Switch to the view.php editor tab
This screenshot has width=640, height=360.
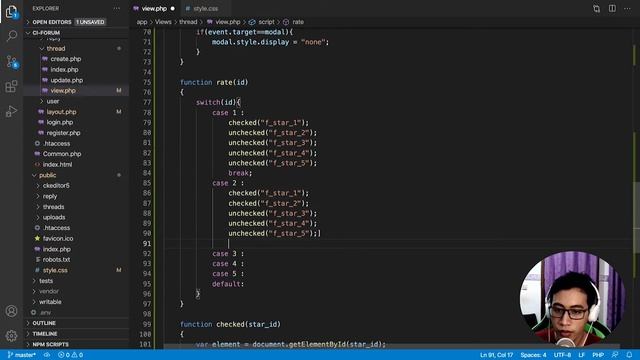point(154,9)
